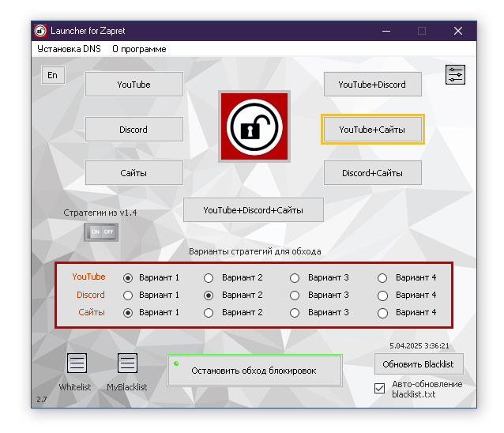Click the orange Сайты row label
This screenshot has width=504, height=433.
pyautogui.click(x=92, y=312)
